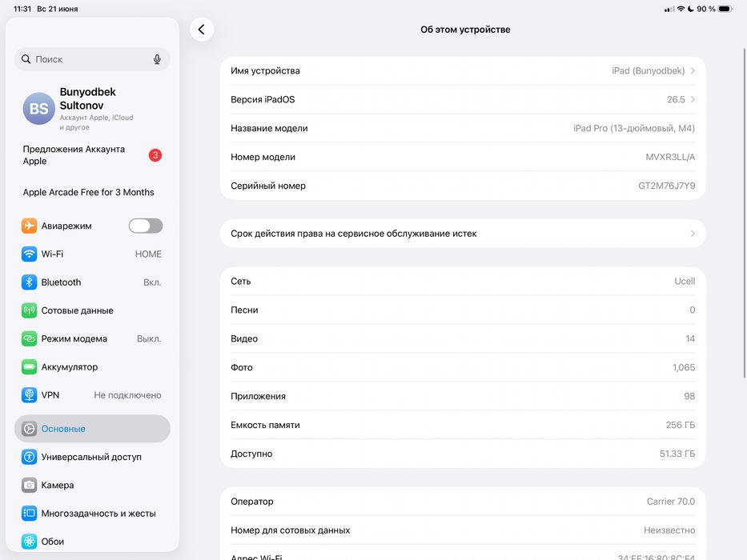Tap the Серийный номер GT2M76J7Y9 value
This screenshot has width=747, height=560.
click(x=666, y=186)
